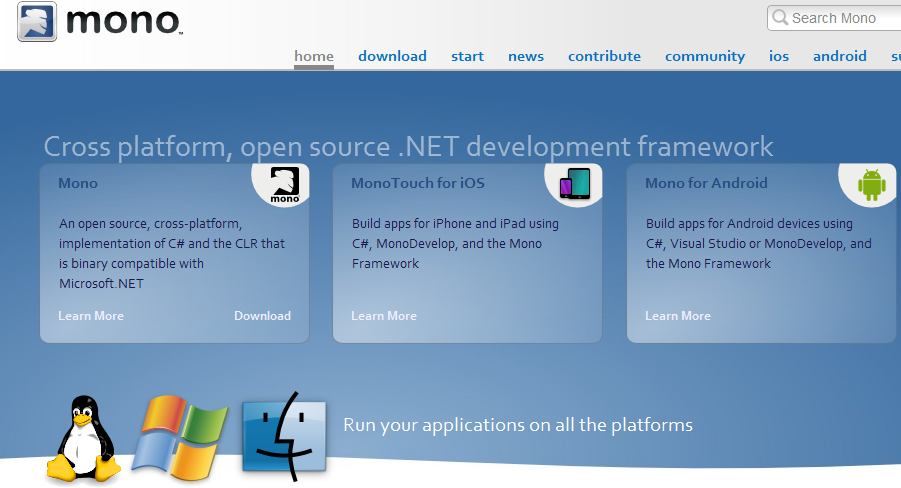Click the green Android robot icon
The image size is (901, 488).
point(871,185)
